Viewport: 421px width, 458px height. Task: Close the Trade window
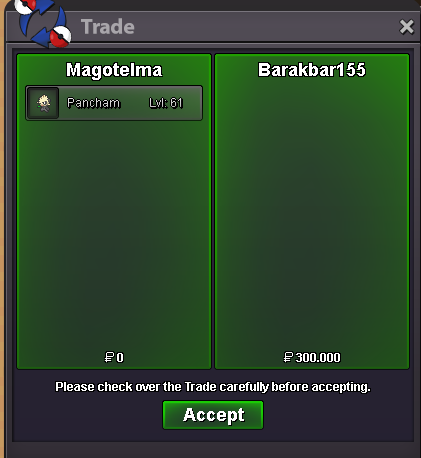coord(406,27)
